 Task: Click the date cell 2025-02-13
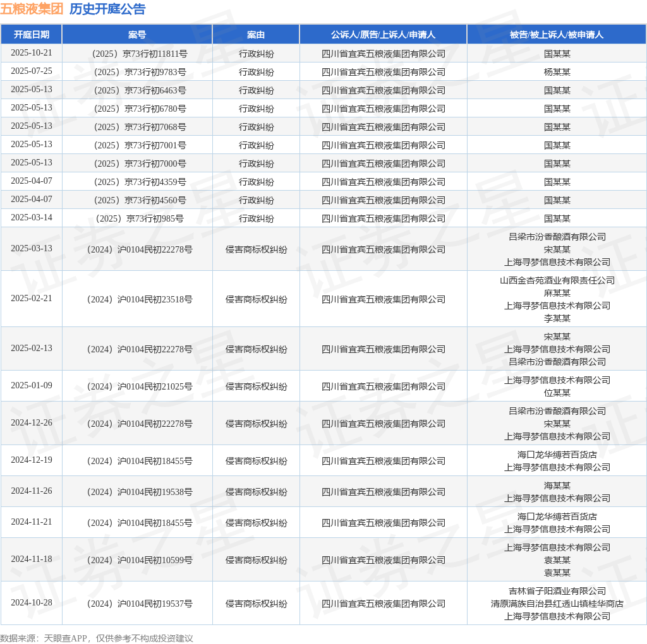tap(32, 348)
